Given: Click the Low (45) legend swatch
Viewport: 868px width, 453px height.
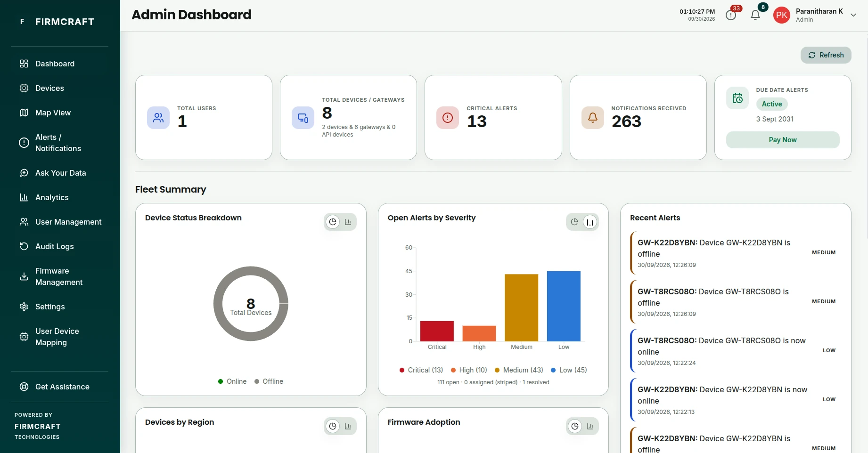Looking at the screenshot, I should [553, 370].
